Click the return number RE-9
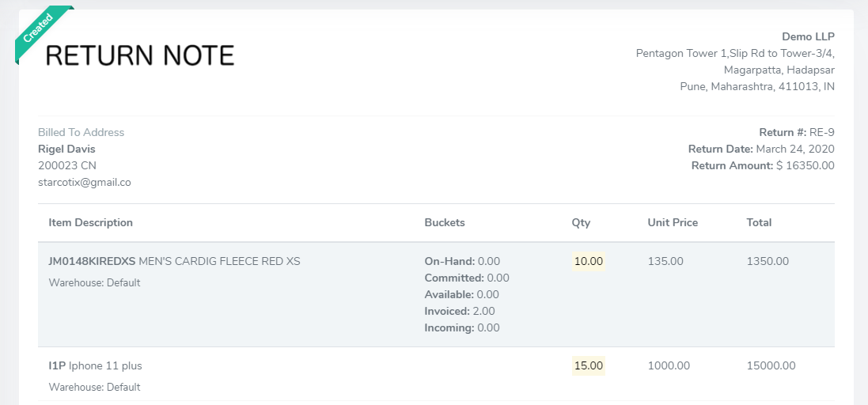 point(822,132)
